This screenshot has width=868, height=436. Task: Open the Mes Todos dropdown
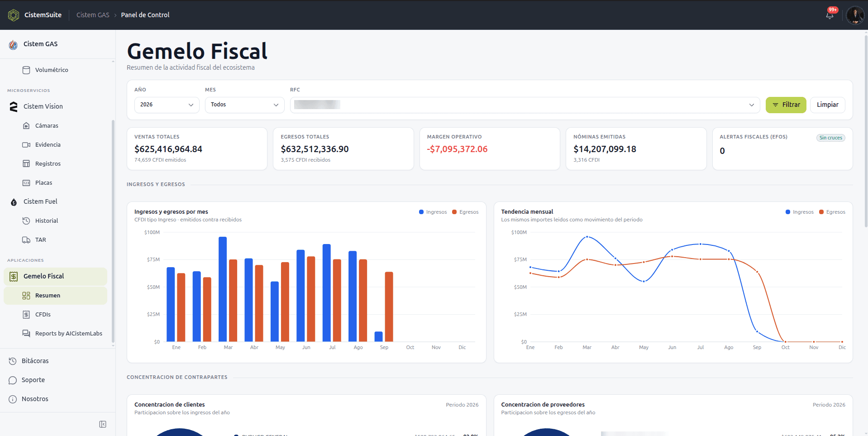point(245,105)
